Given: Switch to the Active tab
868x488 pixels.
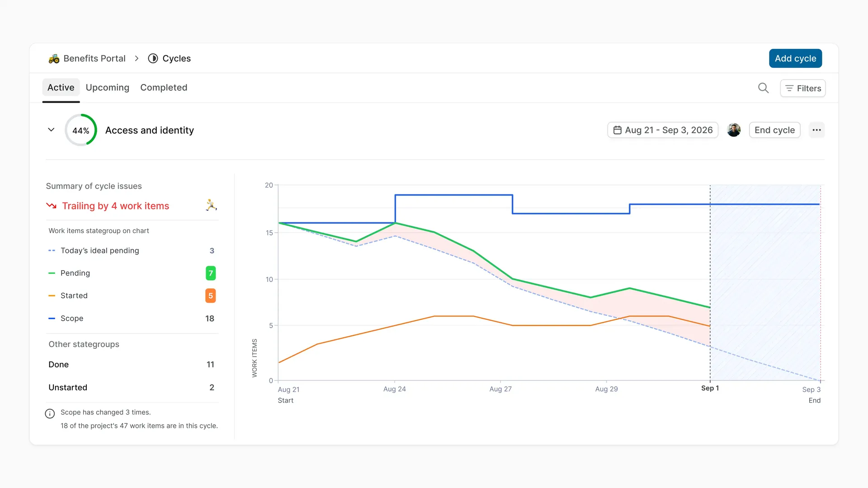Looking at the screenshot, I should point(61,88).
